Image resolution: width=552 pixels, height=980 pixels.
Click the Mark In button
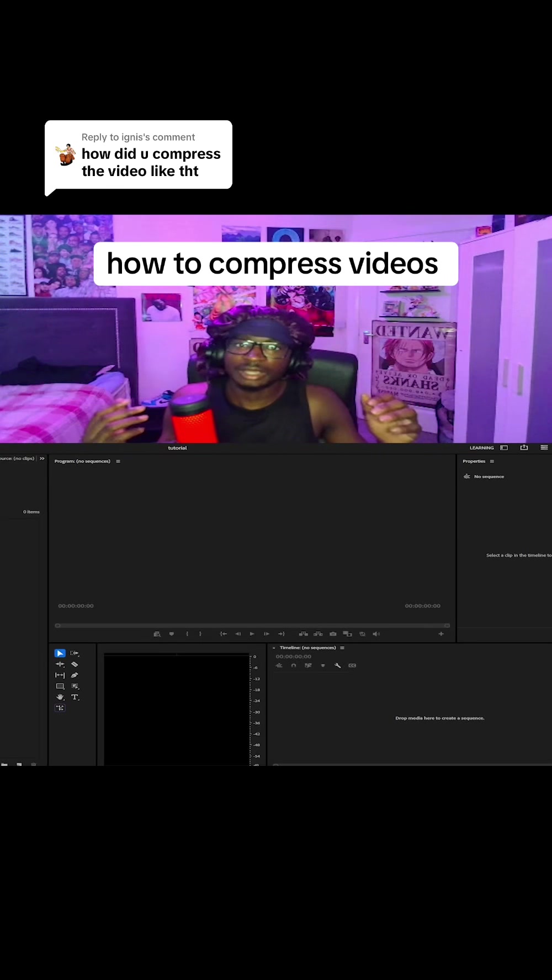(x=187, y=634)
